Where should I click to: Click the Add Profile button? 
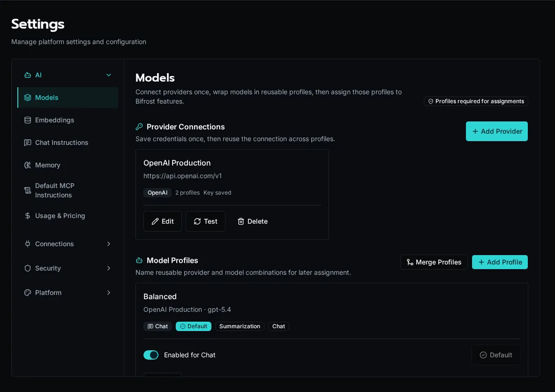point(500,262)
